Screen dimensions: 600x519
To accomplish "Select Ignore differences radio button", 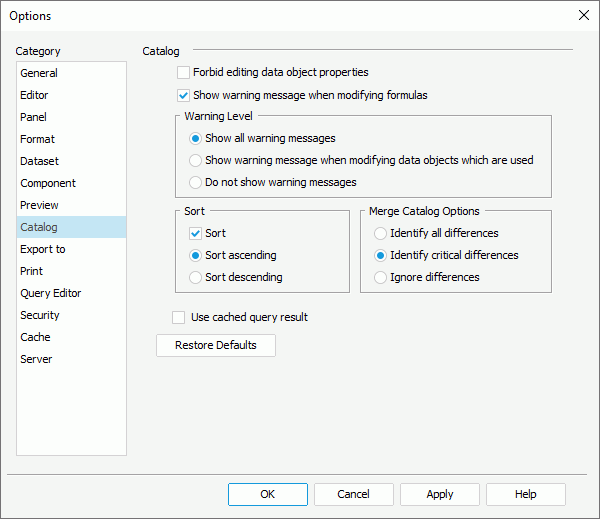I will pos(380,277).
